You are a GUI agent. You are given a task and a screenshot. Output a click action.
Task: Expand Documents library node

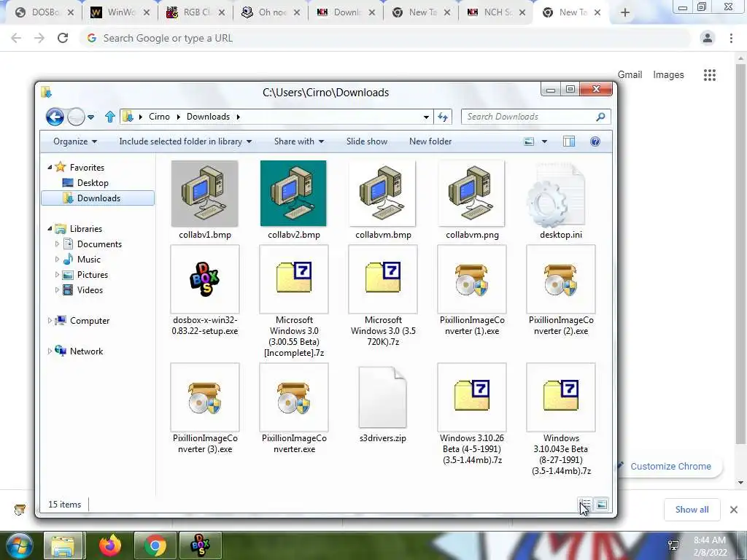click(x=57, y=244)
